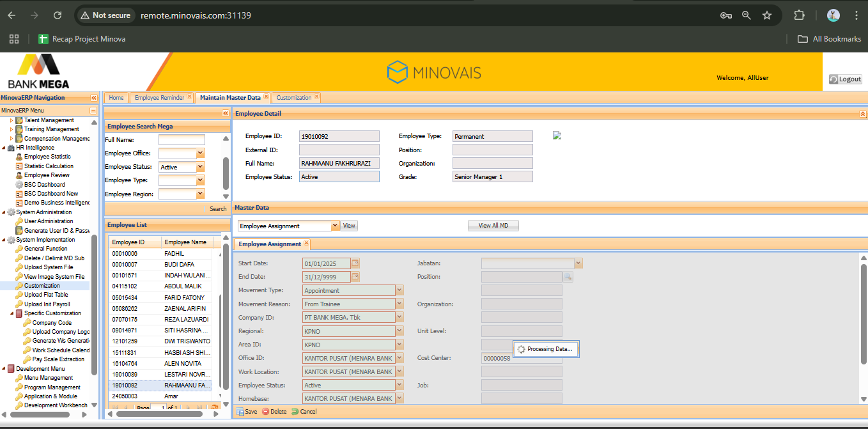Screen dimensions: 868x429
Task: Switch to the Home tab
Action: click(116, 98)
